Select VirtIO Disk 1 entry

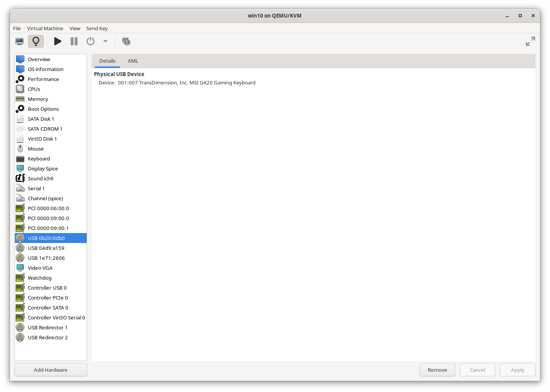(51, 139)
